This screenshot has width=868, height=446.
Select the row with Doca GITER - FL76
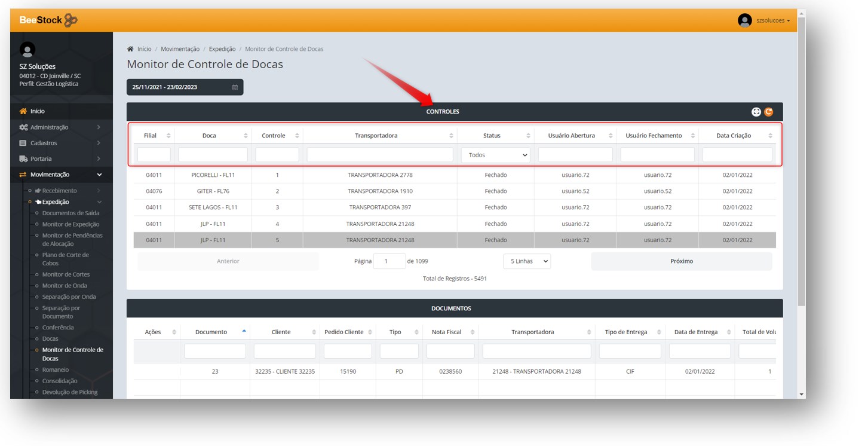tap(213, 191)
